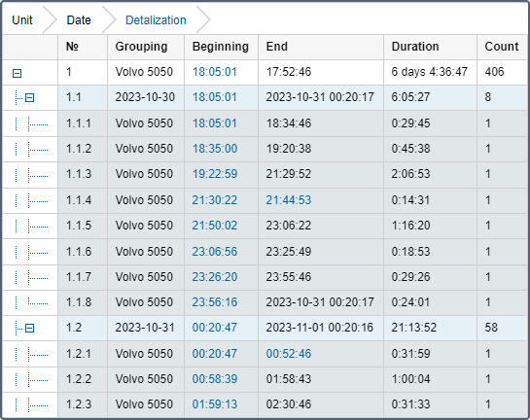Open end time 00:52:46 in row 1.2.1
The image size is (530, 420).
[x=288, y=354]
